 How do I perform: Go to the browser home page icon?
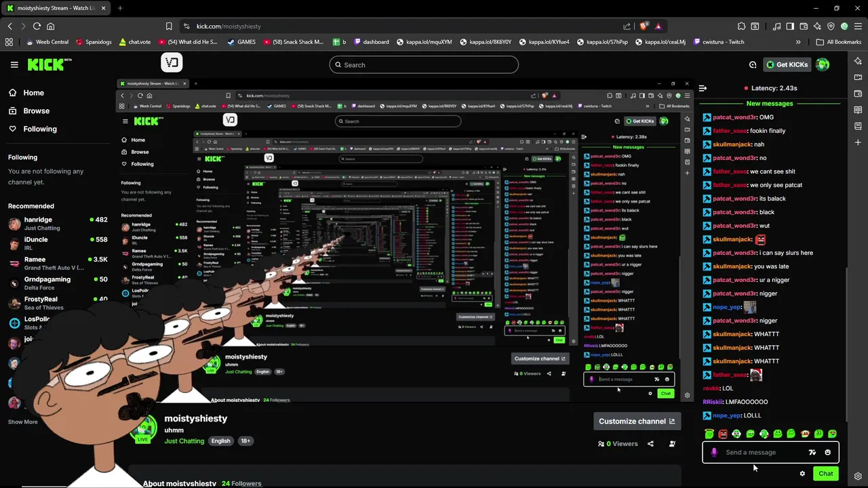tap(50, 26)
